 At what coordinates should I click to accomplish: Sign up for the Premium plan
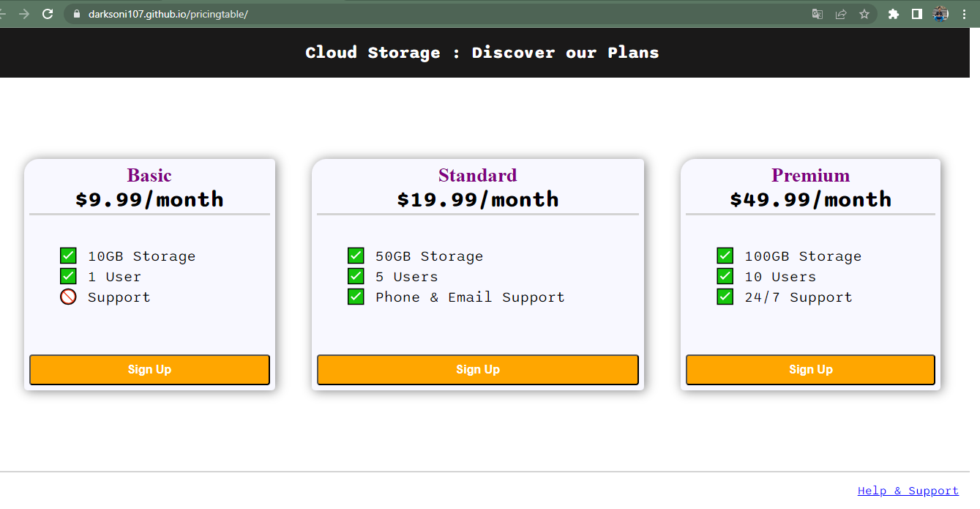pyautogui.click(x=810, y=370)
